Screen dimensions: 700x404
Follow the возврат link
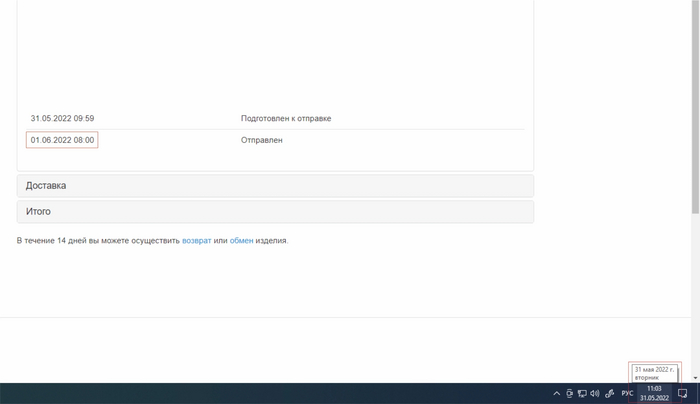[196, 241]
